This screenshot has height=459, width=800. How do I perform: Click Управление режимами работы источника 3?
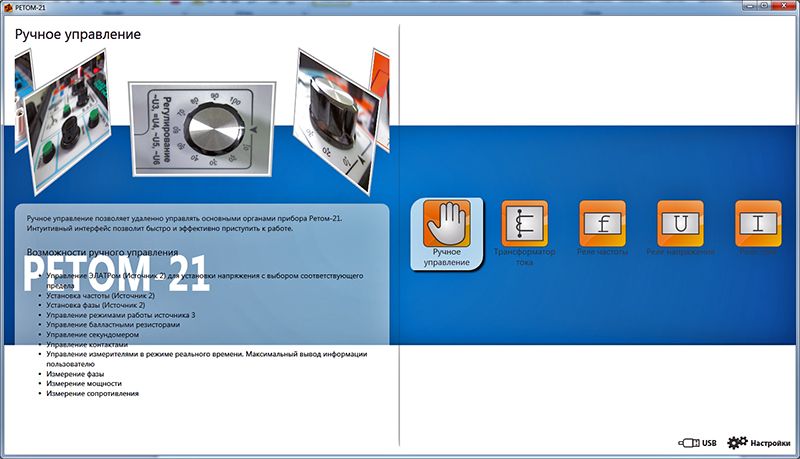pos(121,315)
